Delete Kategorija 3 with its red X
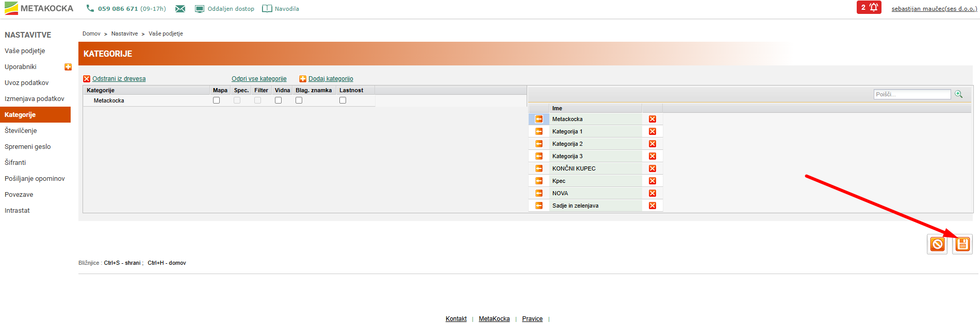Screen dimensions: 980x323 652,156
